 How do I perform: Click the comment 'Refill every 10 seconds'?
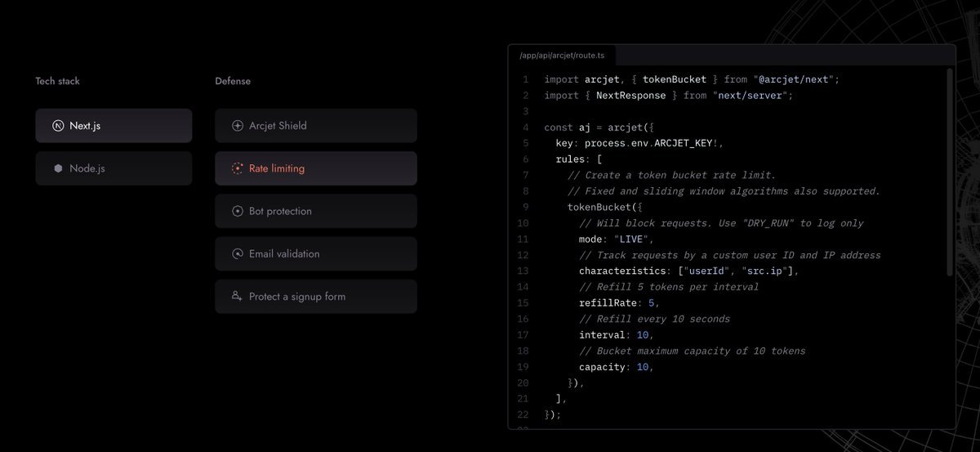tap(655, 319)
